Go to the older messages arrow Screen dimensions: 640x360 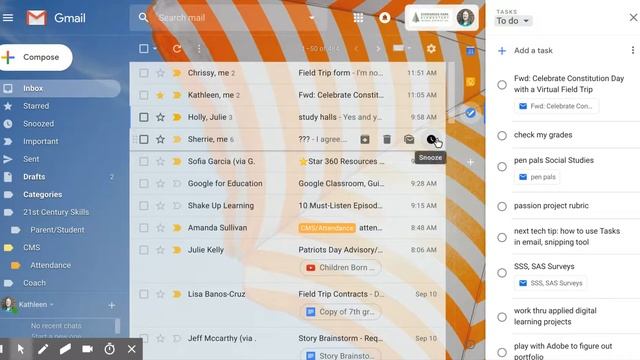pyautogui.click(x=378, y=49)
